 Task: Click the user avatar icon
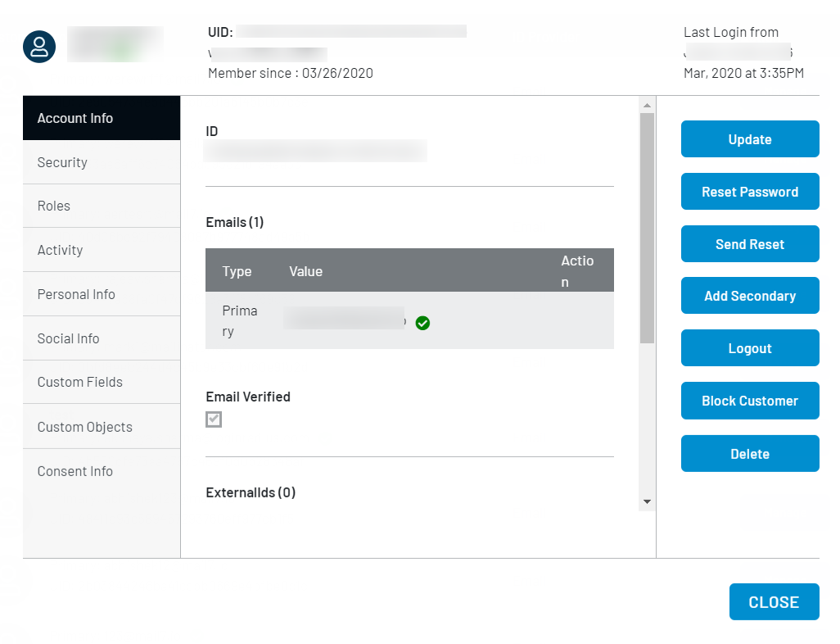click(38, 47)
